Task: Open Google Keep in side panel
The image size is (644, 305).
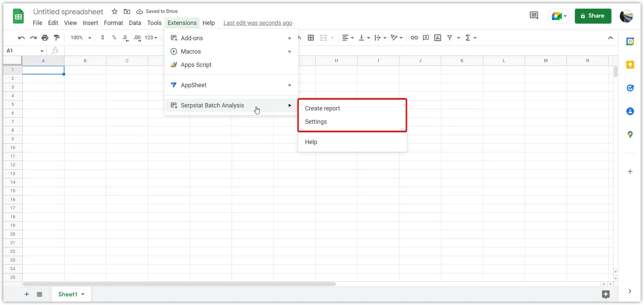Action: tap(630, 65)
